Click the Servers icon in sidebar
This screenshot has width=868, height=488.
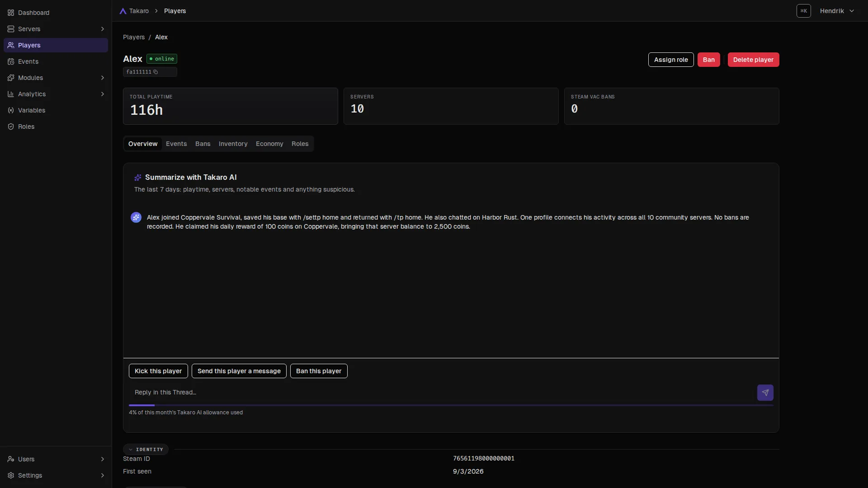point(11,29)
